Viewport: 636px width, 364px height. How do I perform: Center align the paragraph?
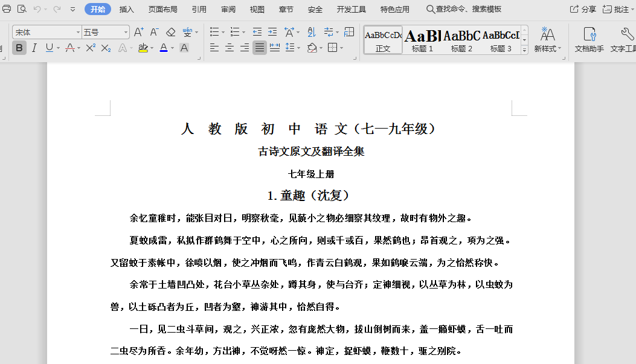pos(230,48)
